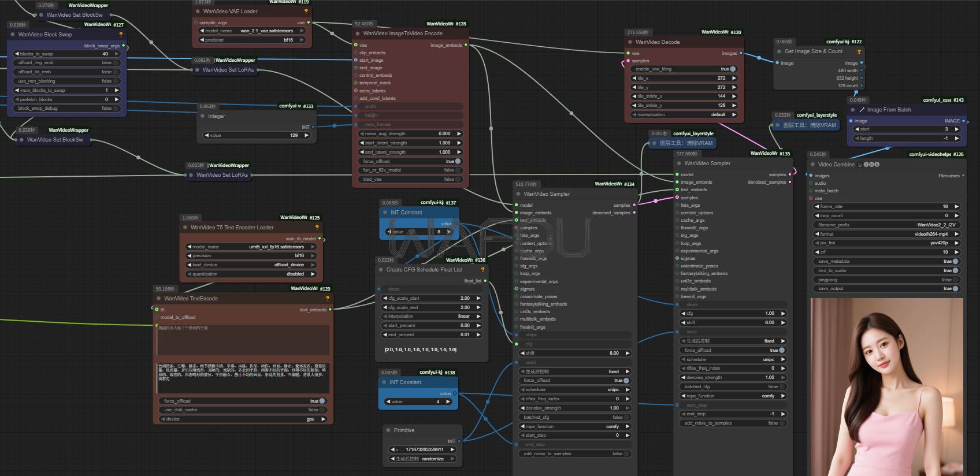The image size is (980, 476).
Task: Collapse the Integer node
Action: (203, 116)
